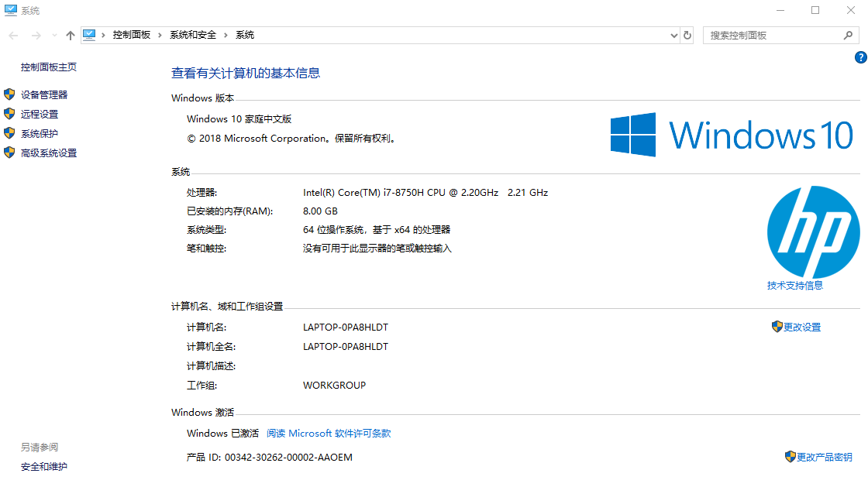Read the Microsoft 软件许可条款 link
The height and width of the screenshot is (487, 868).
coord(329,434)
